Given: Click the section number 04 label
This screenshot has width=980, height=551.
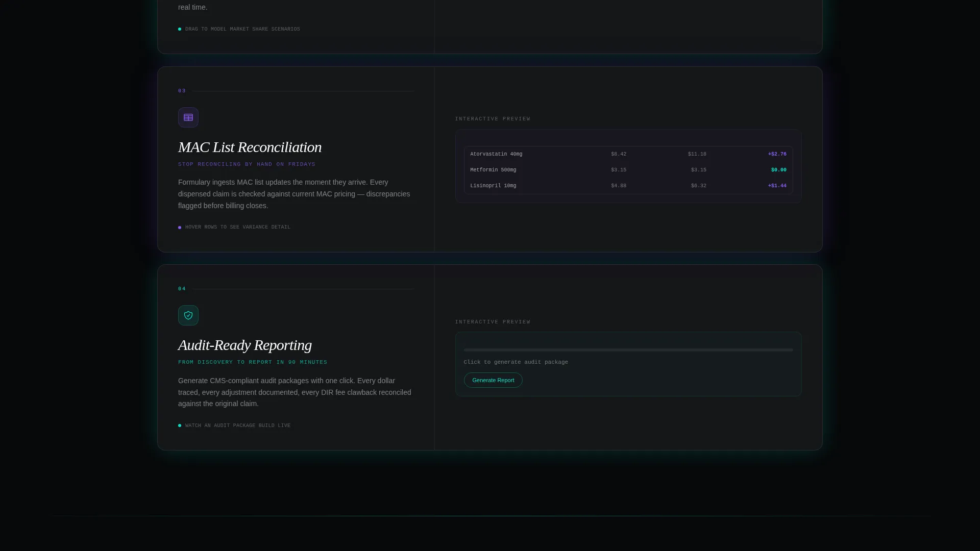Looking at the screenshot, I should [182, 289].
